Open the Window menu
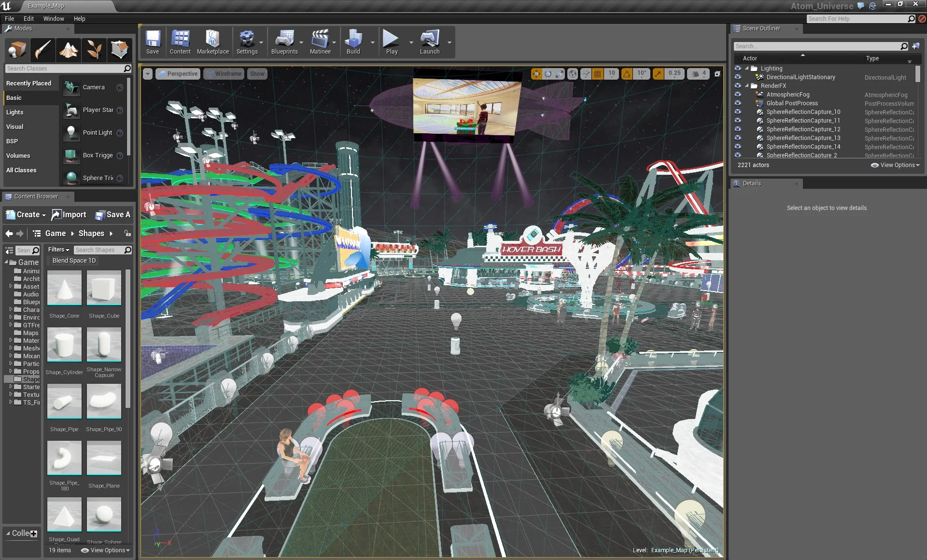Image resolution: width=927 pixels, height=560 pixels. pos(53,19)
